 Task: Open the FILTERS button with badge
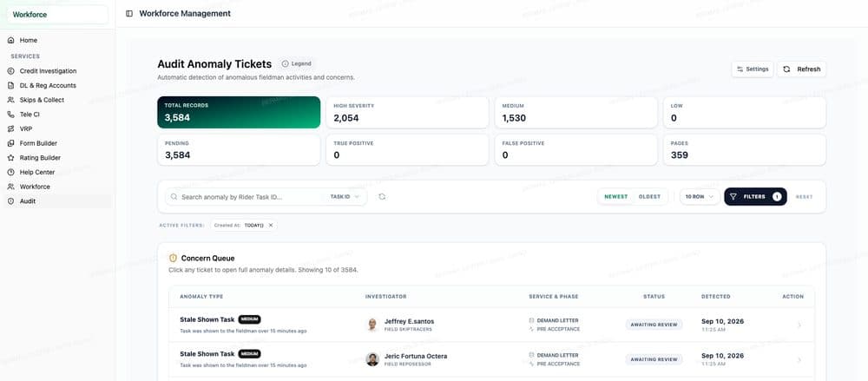click(x=755, y=197)
